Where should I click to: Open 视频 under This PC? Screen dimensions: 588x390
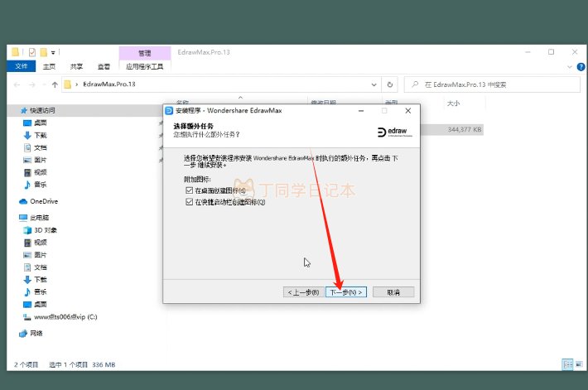click(x=40, y=243)
